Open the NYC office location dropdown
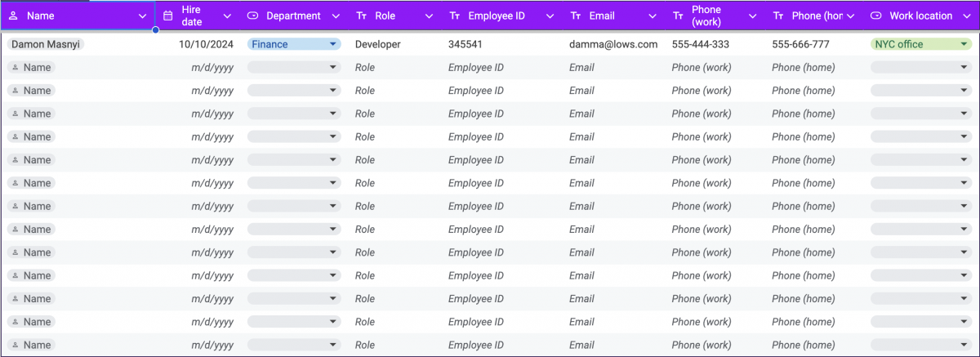The height and width of the screenshot is (357, 980). coord(964,44)
